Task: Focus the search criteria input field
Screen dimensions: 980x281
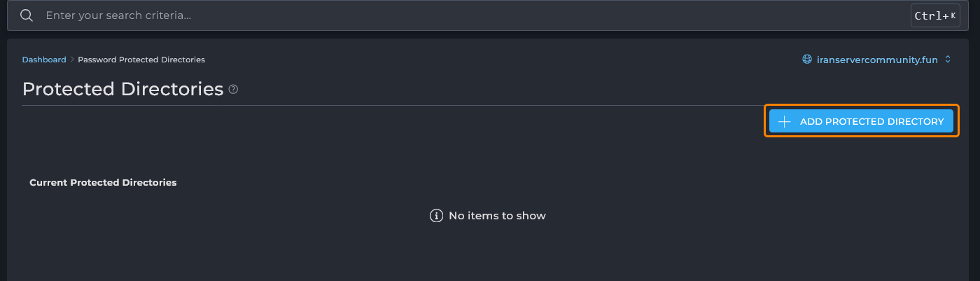Action: coord(420,15)
